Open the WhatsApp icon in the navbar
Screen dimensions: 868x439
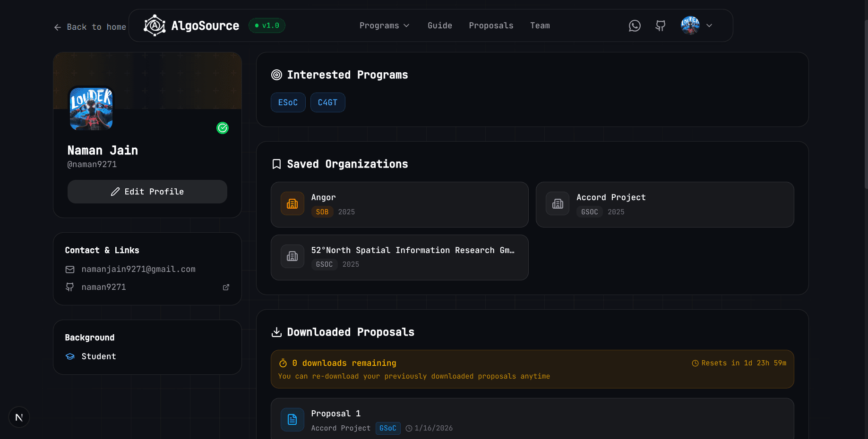pos(635,26)
